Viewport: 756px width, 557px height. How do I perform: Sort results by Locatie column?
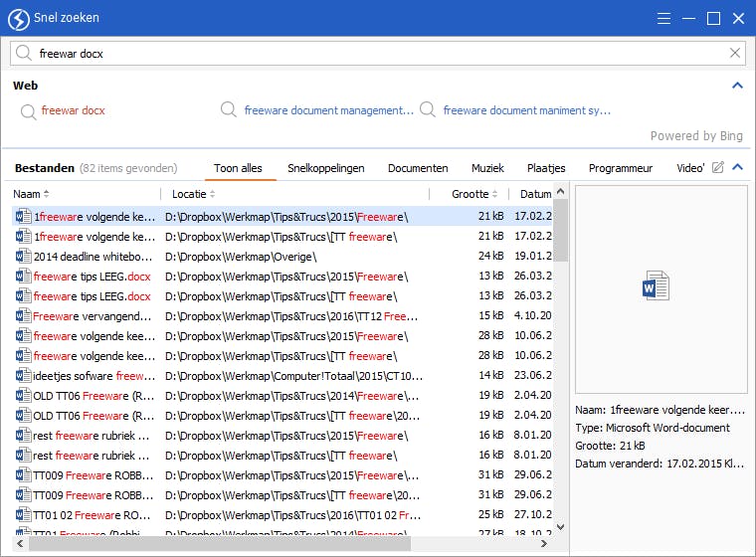tap(189, 194)
